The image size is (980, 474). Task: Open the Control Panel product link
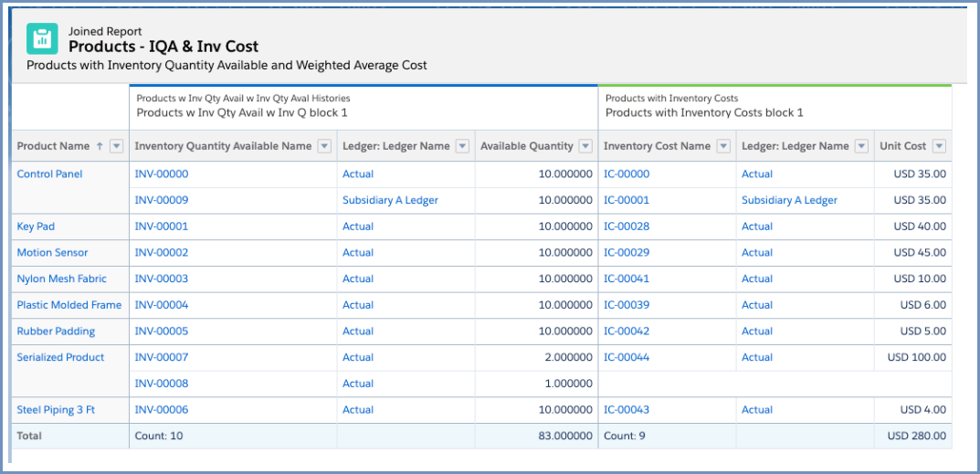click(49, 174)
